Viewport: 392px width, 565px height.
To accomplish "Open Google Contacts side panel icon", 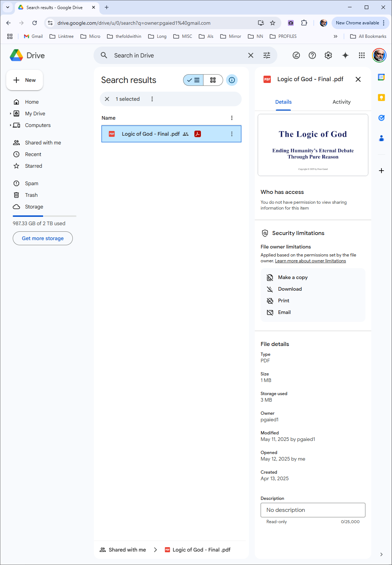I will click(x=381, y=138).
